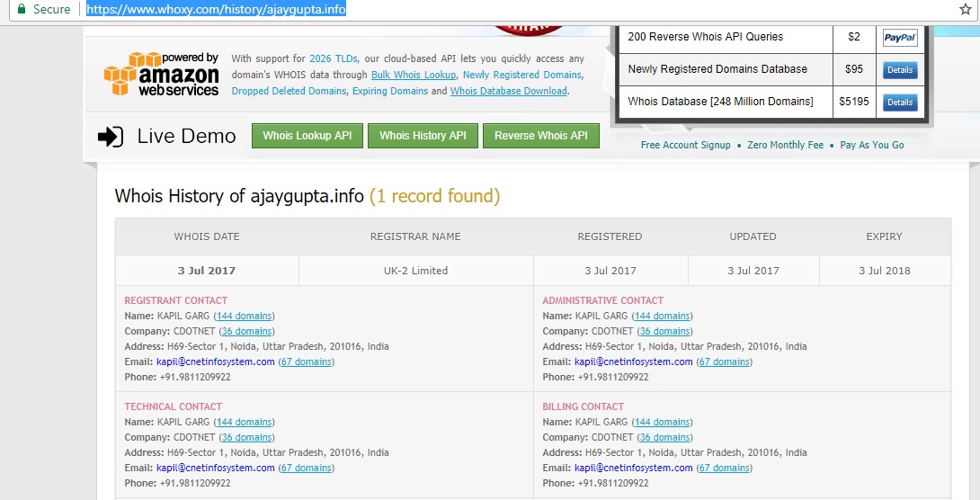Open 144 domains link under Billing Contact

(x=663, y=423)
